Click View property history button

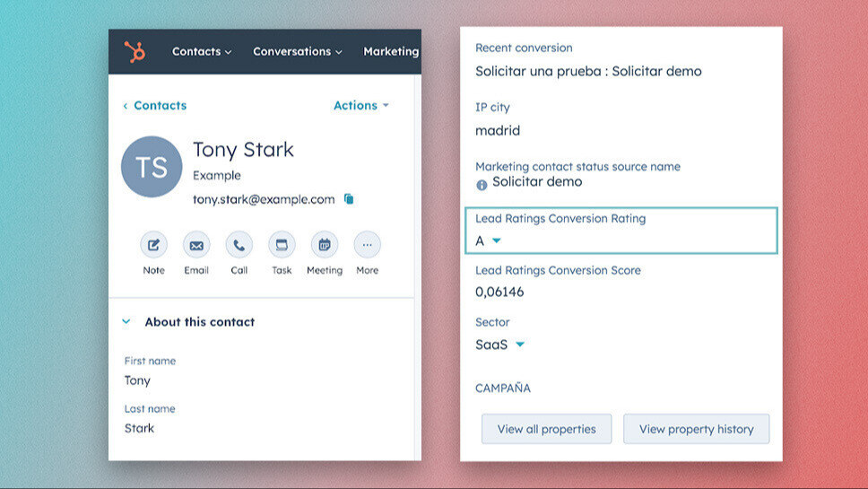696,429
